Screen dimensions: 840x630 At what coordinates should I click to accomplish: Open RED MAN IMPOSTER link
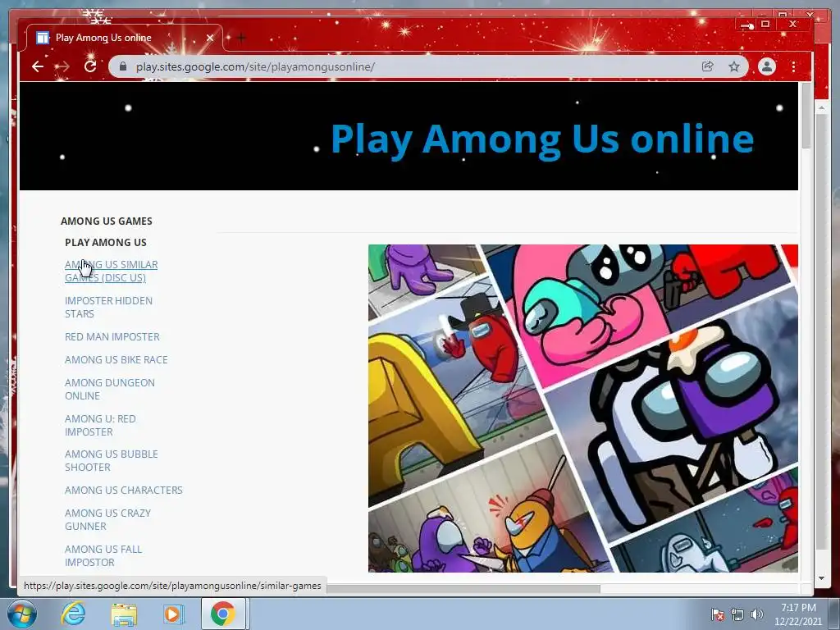tap(112, 336)
